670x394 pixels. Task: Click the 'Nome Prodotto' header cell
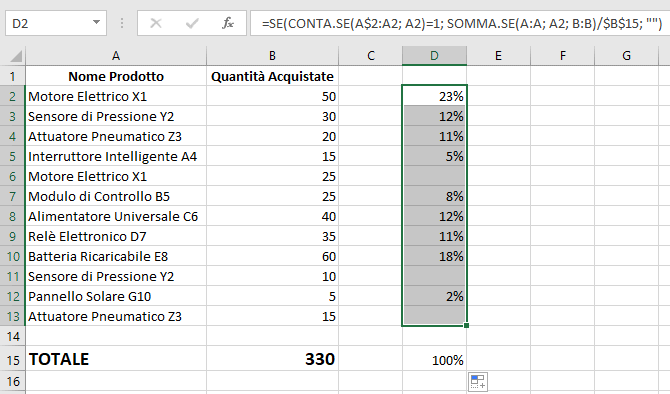(x=116, y=76)
